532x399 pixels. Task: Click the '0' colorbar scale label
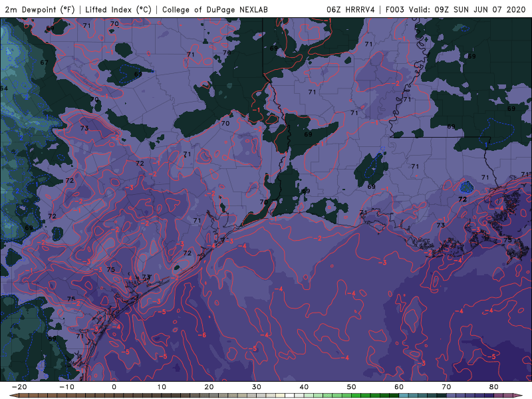(114, 387)
